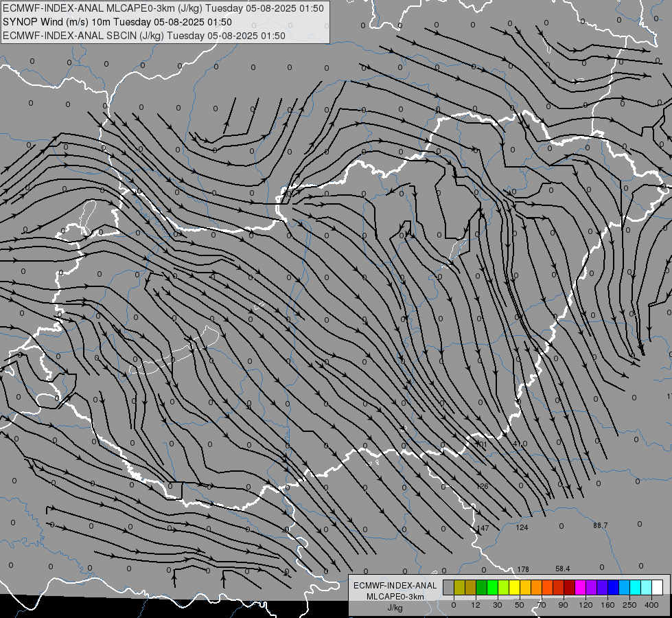Click the ECMWF-INDEX-ANAL SBCIN header line

pos(144,36)
